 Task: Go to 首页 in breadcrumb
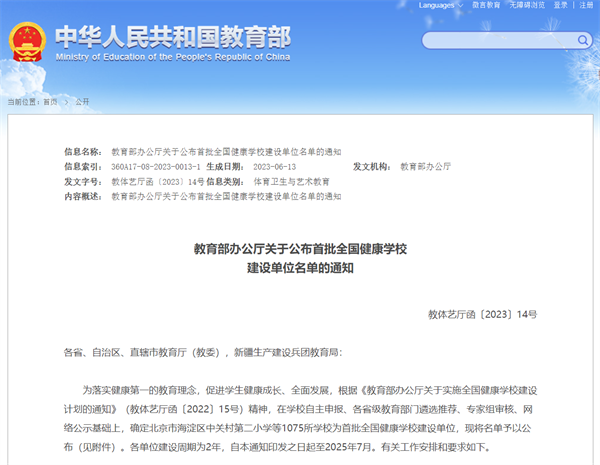[x=49, y=102]
